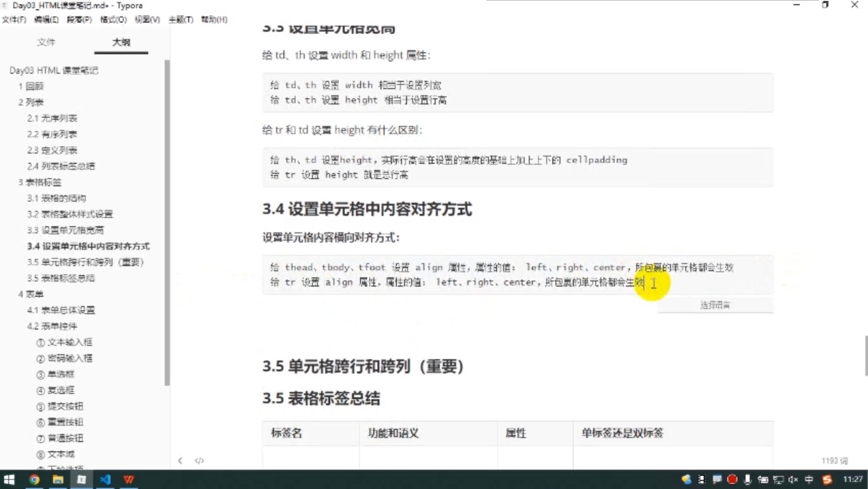Image resolution: width=868 pixels, height=489 pixels.
Task: Click the 选择语言 code language field
Action: pyautogui.click(x=715, y=306)
